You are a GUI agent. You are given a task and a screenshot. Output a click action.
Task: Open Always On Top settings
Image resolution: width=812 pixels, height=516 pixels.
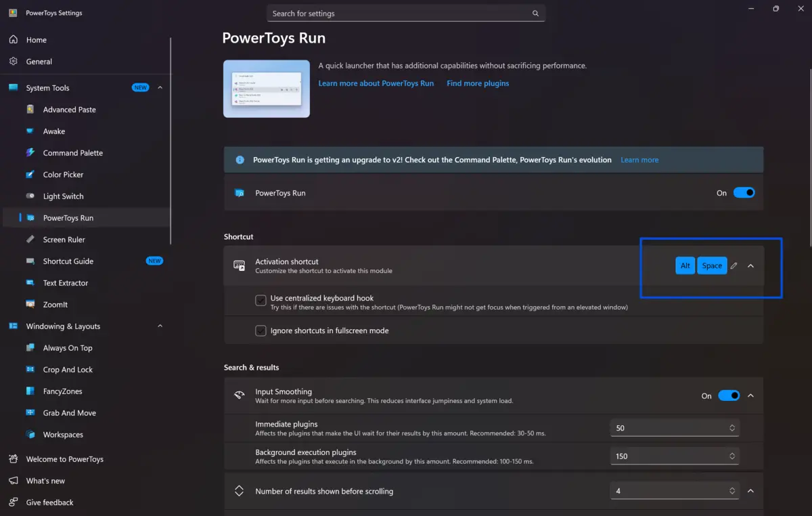(x=68, y=348)
